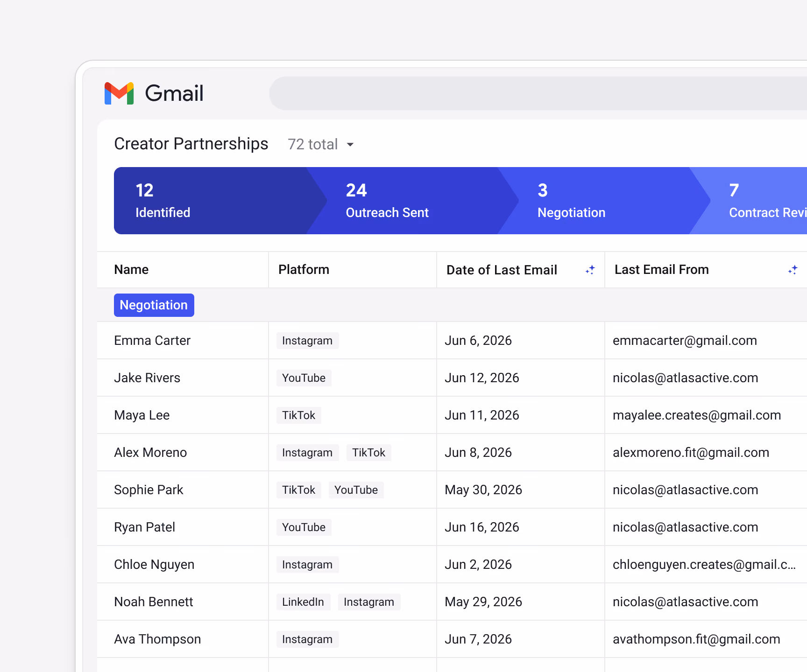This screenshot has width=807, height=672.
Task: Click the Gmail logo icon
Action: tap(119, 93)
